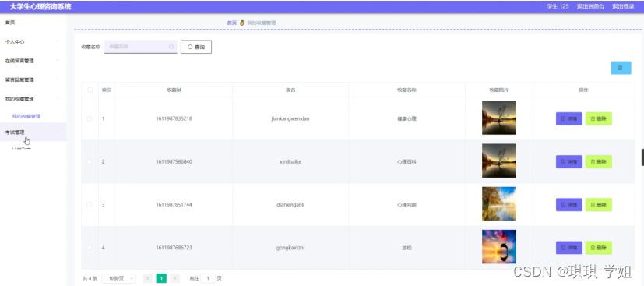Open the 考试管理 sidebar menu

pyautogui.click(x=33, y=132)
